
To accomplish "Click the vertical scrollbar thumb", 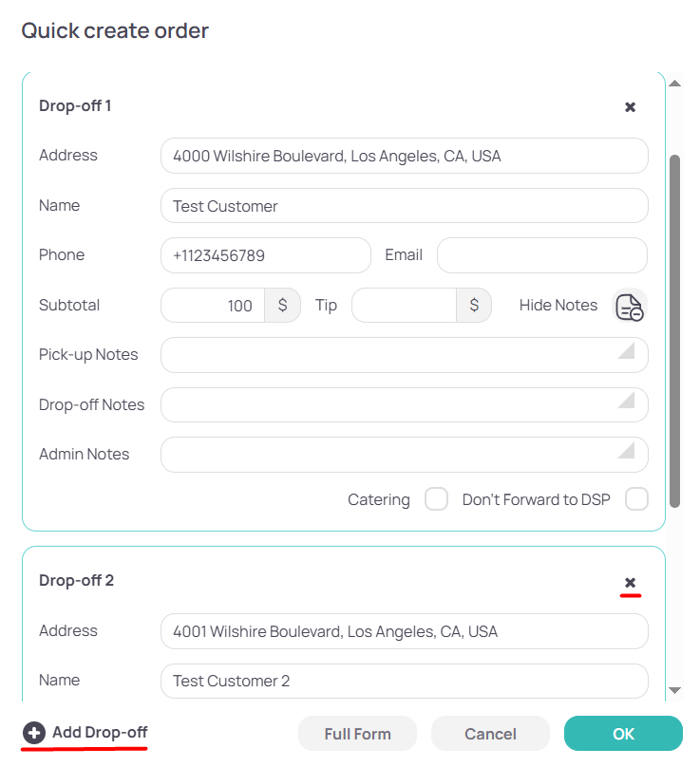I will click(x=675, y=331).
